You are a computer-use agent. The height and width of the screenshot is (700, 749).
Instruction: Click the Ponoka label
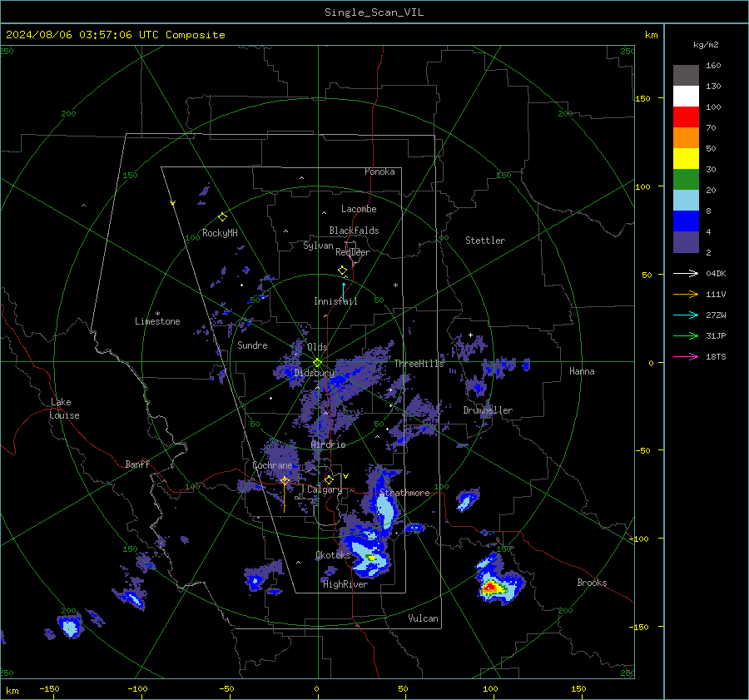point(379,171)
